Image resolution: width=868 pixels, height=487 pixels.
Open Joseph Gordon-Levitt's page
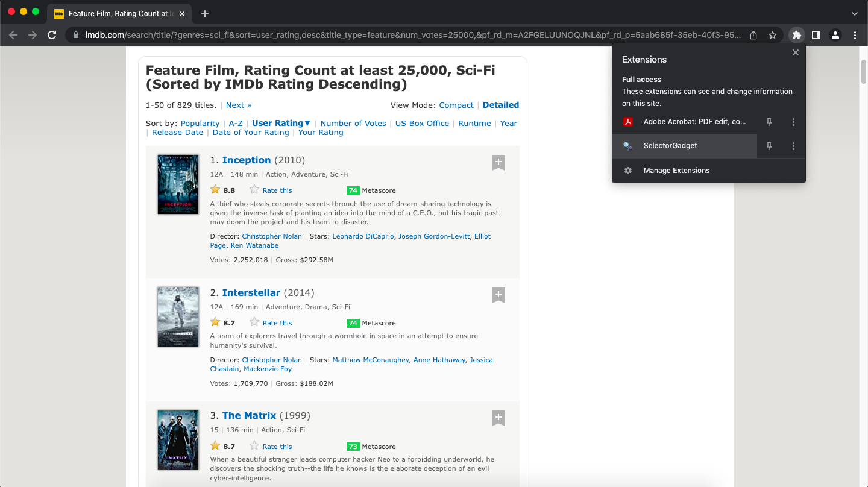click(434, 237)
